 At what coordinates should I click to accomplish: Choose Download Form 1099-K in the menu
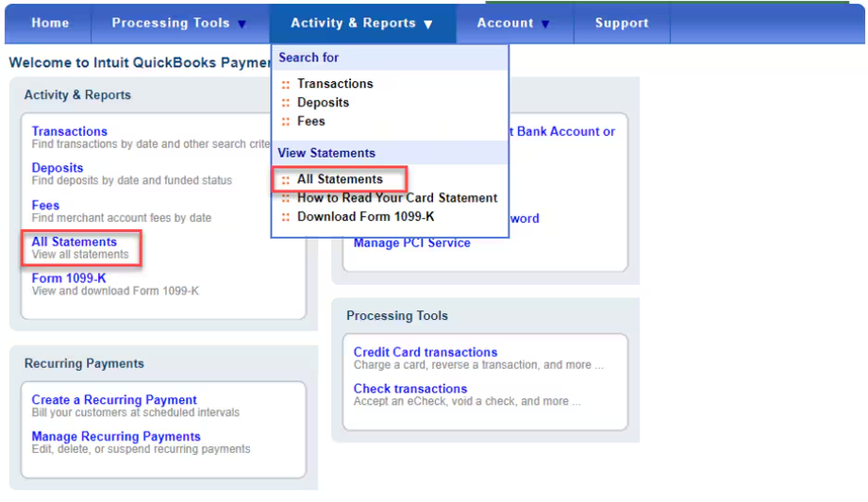pos(365,217)
